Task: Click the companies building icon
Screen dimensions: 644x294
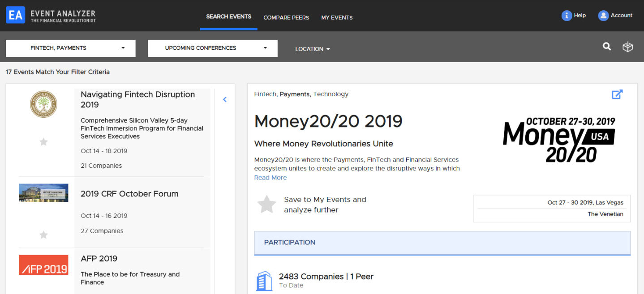Action: click(264, 281)
